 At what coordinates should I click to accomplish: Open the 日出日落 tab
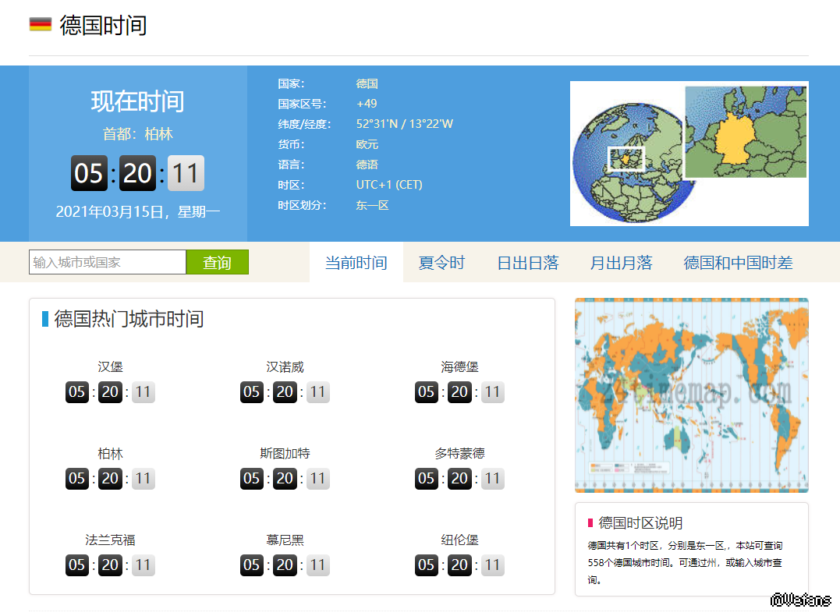(528, 263)
